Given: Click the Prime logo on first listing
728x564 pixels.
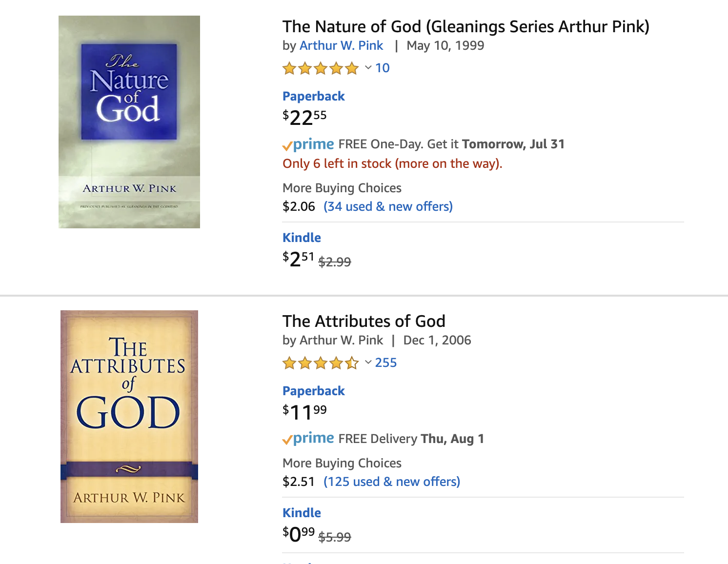Looking at the screenshot, I should click(308, 144).
